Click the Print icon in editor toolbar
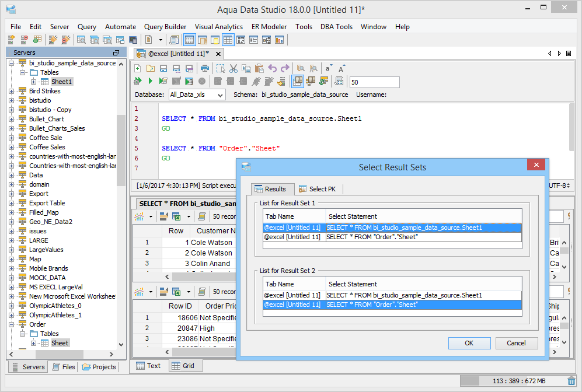The image size is (582, 392). (x=205, y=68)
